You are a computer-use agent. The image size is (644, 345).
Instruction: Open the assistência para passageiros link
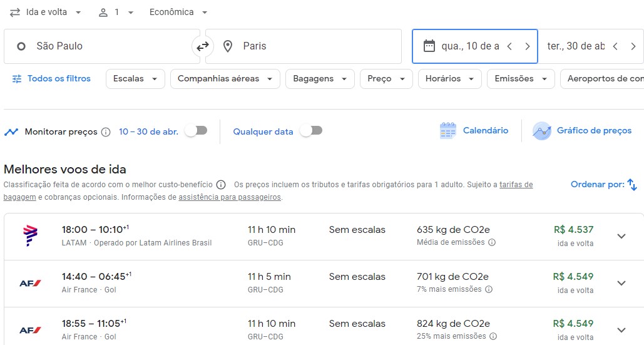[230, 197]
